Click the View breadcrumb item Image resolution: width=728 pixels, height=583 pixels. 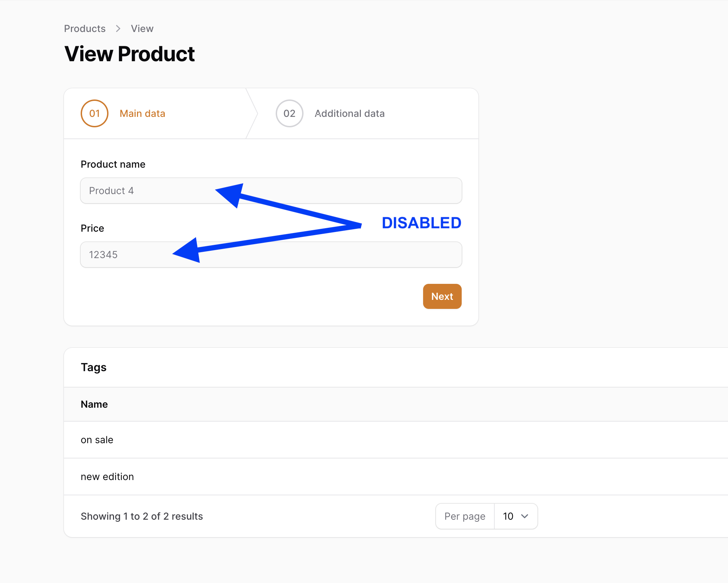click(142, 29)
